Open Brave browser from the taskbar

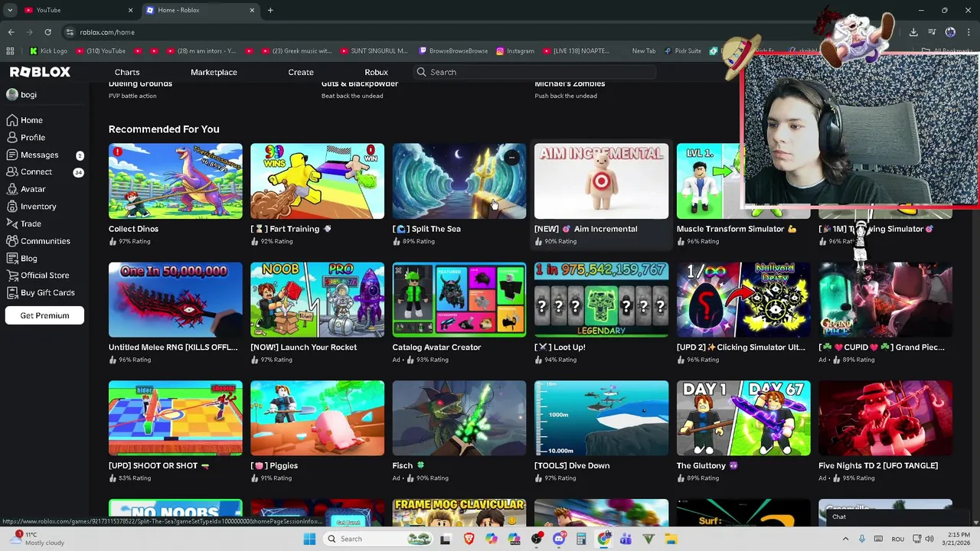[469, 539]
